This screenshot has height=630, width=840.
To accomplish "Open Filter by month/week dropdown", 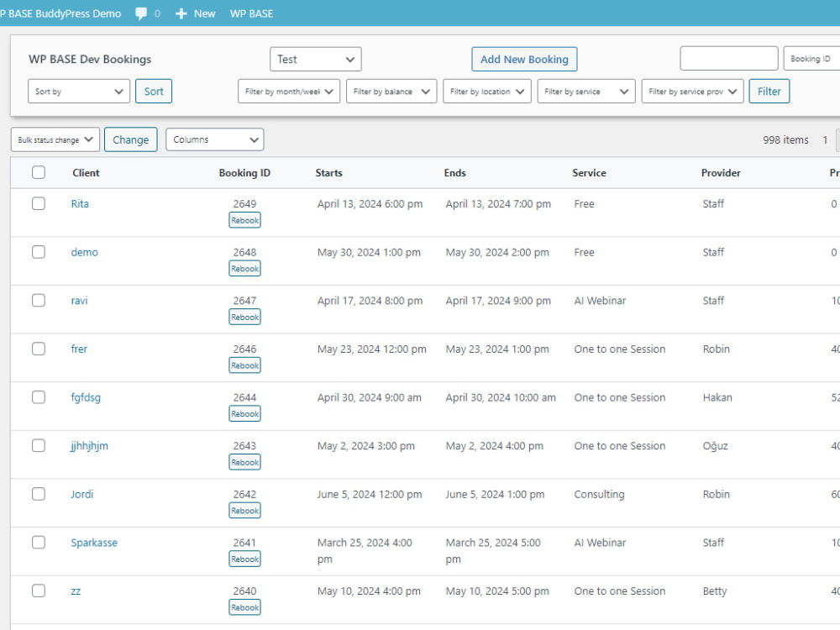I will [x=289, y=91].
